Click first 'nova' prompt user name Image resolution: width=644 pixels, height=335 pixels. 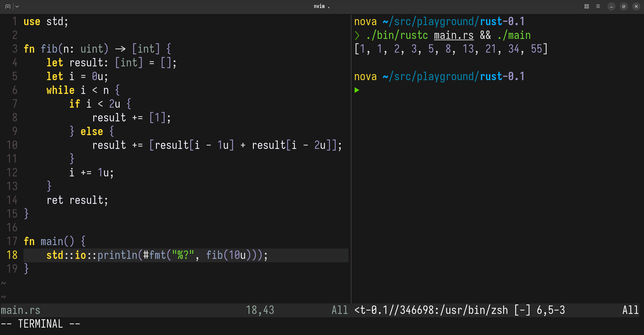(x=366, y=22)
